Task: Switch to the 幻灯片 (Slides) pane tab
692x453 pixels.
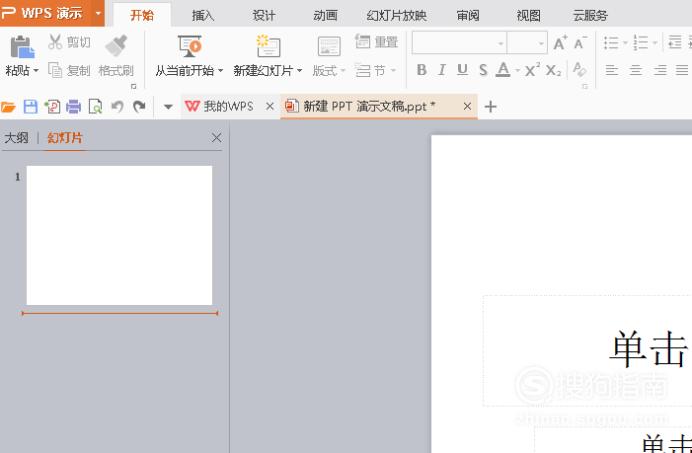Action: [x=65, y=138]
